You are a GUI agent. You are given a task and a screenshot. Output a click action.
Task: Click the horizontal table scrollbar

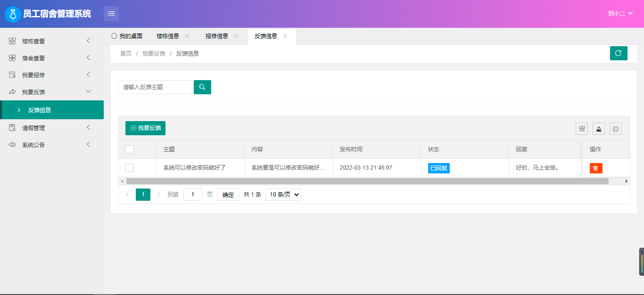pyautogui.click(x=367, y=181)
